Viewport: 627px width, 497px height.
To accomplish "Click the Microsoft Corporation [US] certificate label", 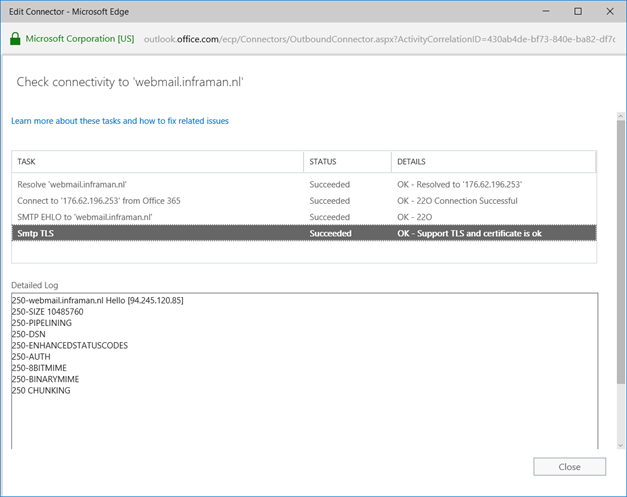I will pos(80,39).
